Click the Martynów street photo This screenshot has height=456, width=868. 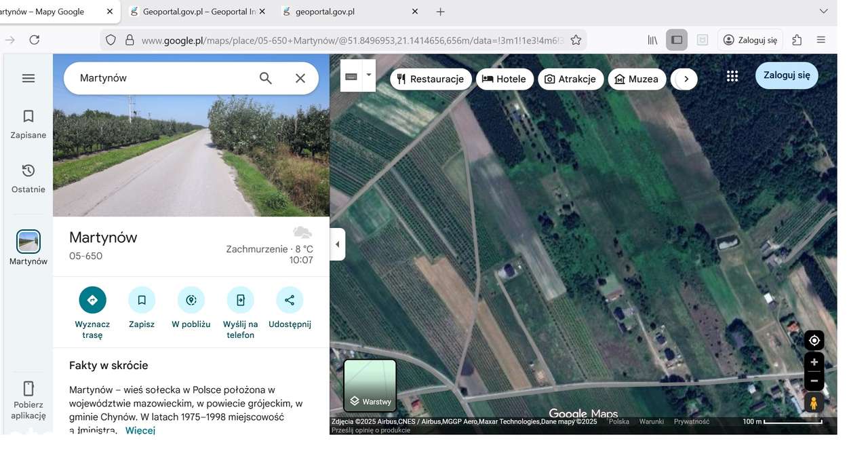[x=191, y=136]
